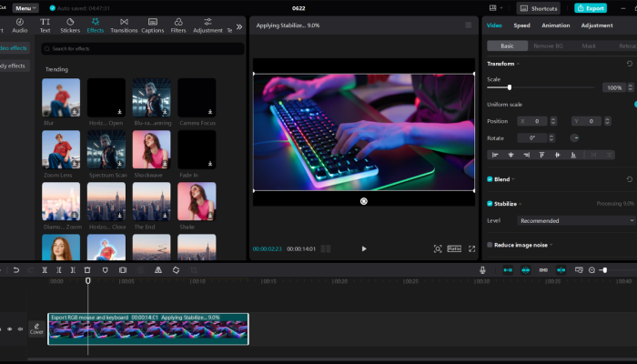Open the Filters panel

178,25
